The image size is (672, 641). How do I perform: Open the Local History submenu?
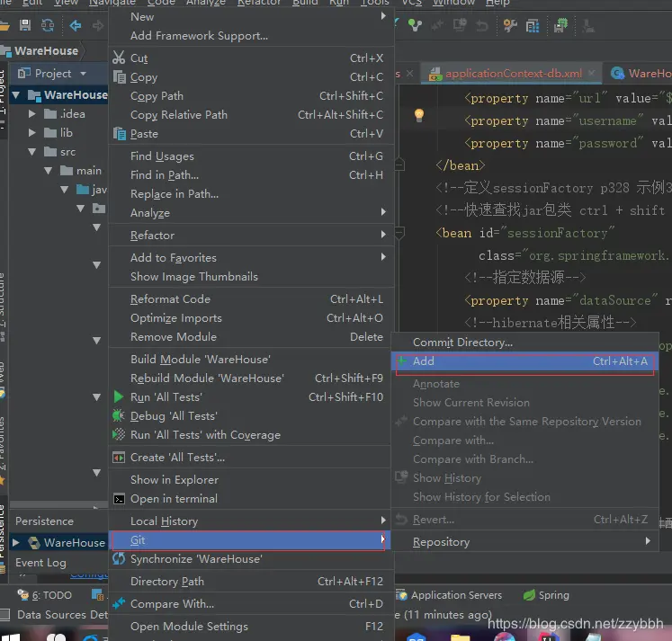(250, 521)
